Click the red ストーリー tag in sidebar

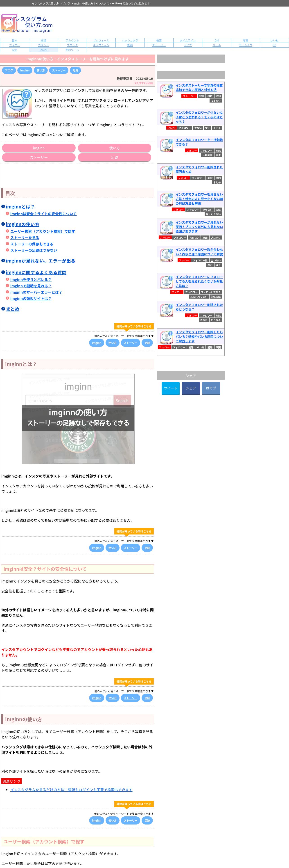coord(190,96)
